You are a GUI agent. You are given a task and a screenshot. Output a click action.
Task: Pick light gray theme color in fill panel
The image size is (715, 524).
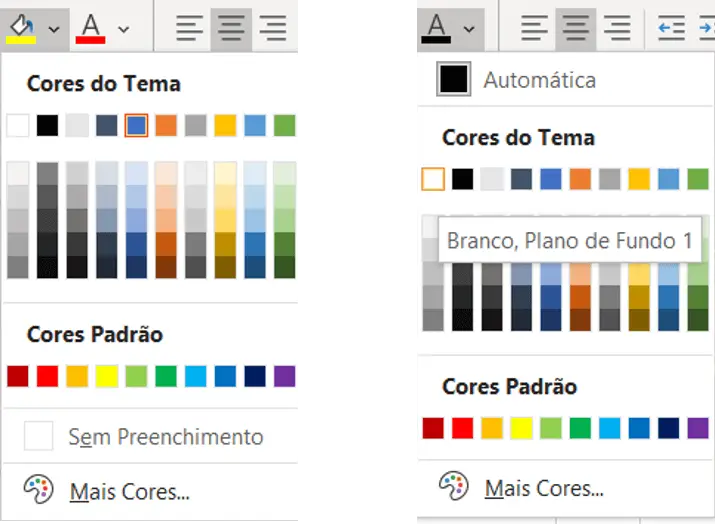(x=77, y=125)
